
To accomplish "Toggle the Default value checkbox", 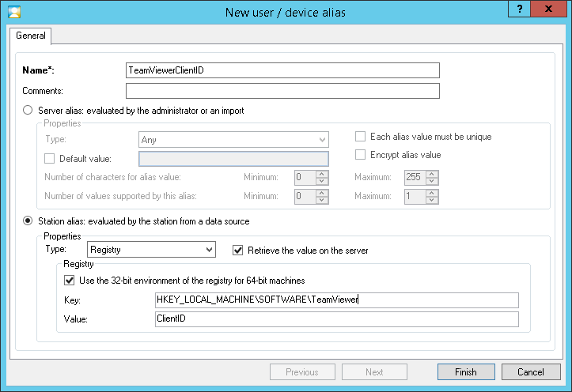I will [x=49, y=159].
